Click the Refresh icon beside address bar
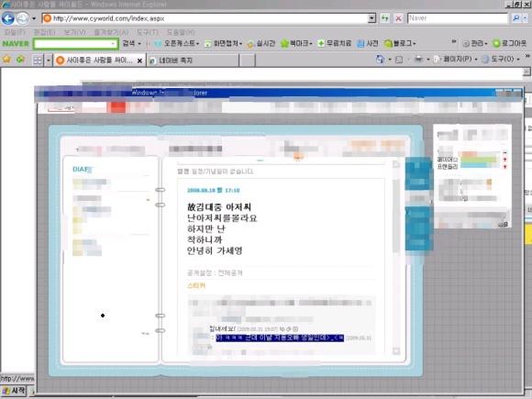532x399 pixels. 385,18
